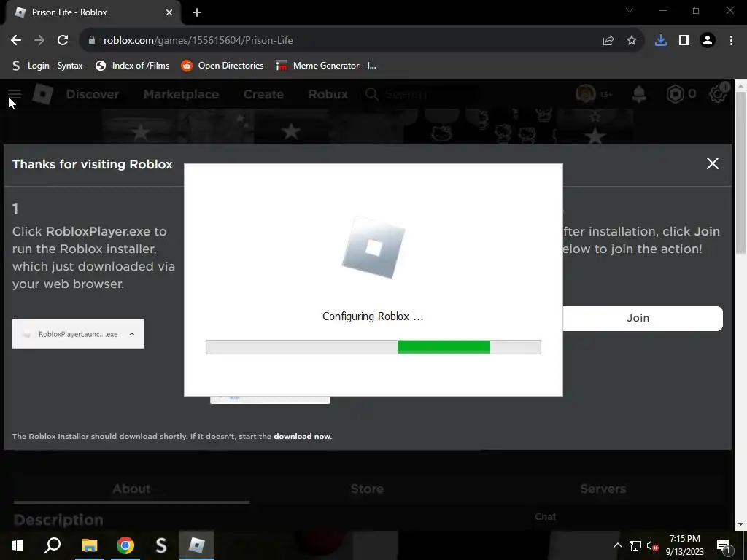Open the Roblox hamburger navigation menu
The image size is (747, 560).
15,94
